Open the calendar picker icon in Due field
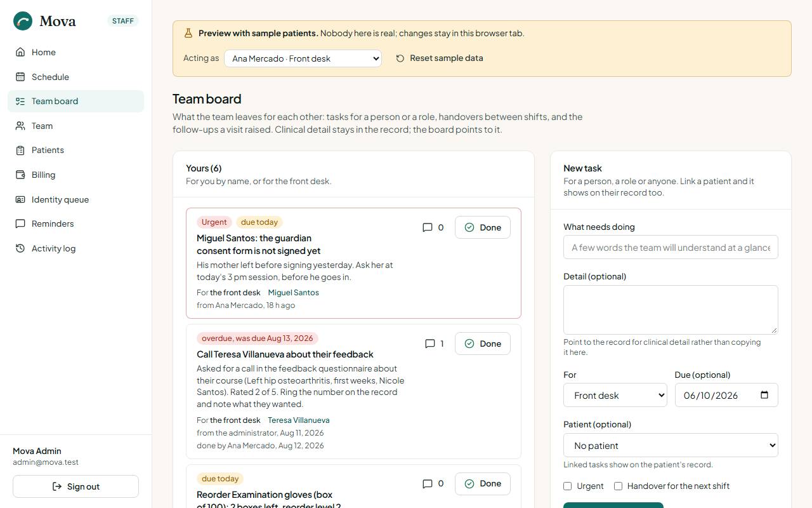 (x=764, y=395)
